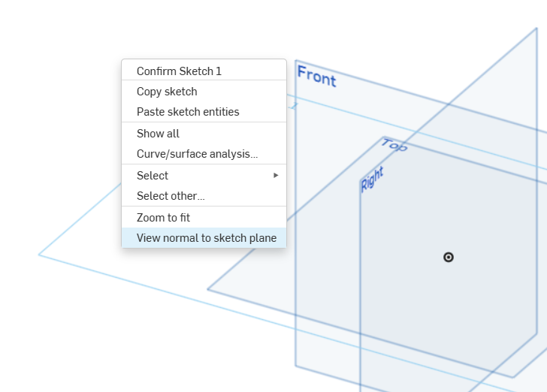Click the Top plane label
This screenshot has height=392, width=547.
(394, 145)
